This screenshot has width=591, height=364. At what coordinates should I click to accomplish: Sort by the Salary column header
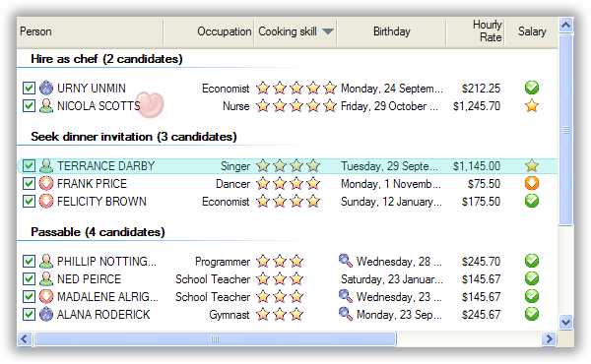click(532, 31)
